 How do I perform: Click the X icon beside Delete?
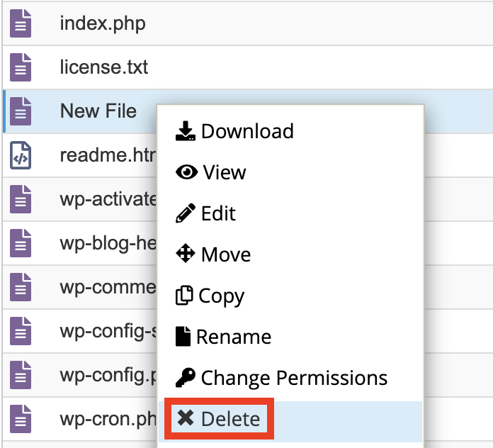point(185,418)
